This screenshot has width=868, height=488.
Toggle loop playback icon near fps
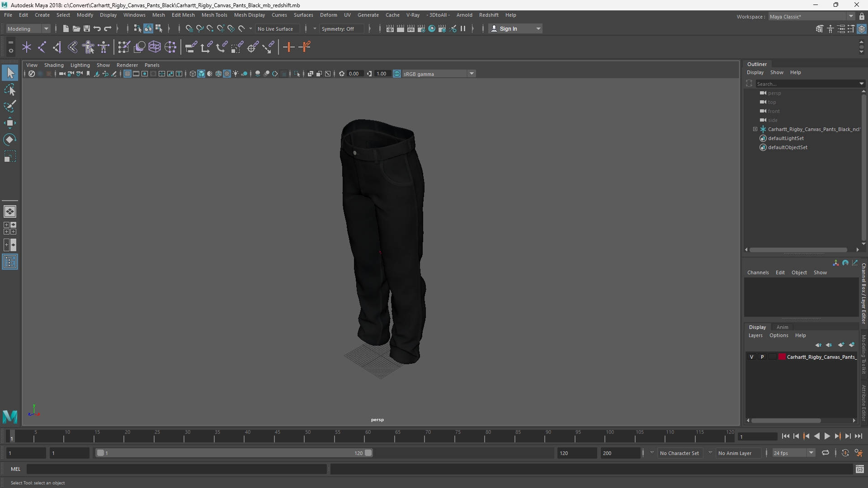click(x=825, y=453)
